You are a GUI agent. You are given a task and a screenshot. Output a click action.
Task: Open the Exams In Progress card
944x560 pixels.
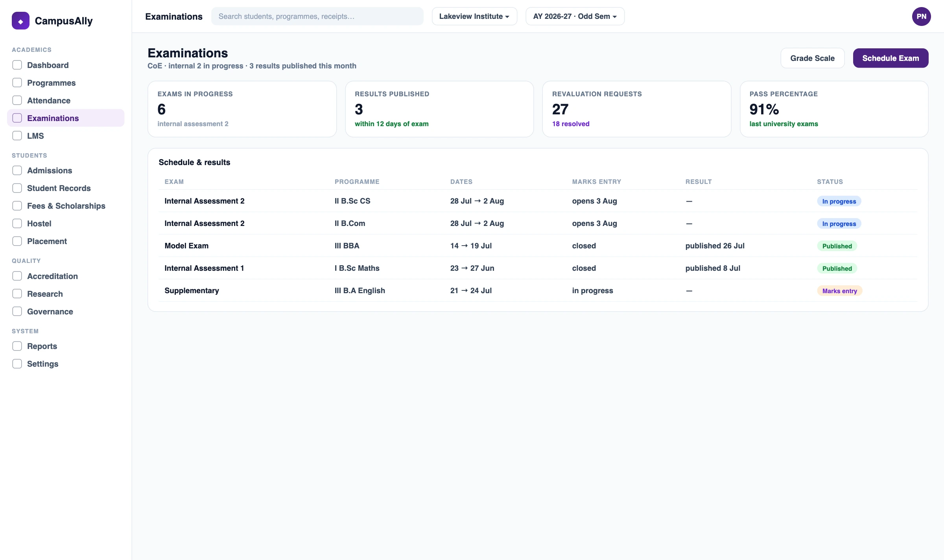(x=242, y=109)
